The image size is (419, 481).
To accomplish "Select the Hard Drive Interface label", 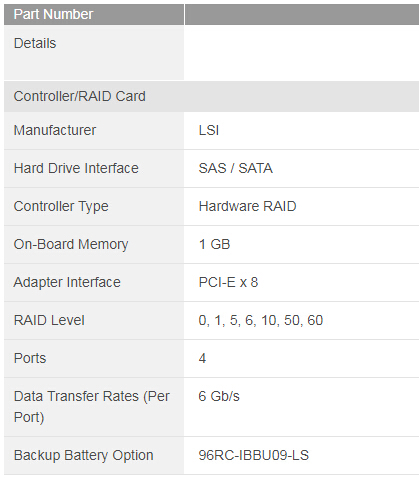I will coord(76,168).
